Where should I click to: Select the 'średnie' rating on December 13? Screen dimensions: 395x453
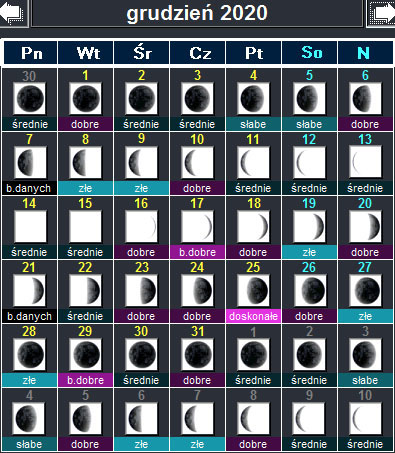[x=365, y=188]
